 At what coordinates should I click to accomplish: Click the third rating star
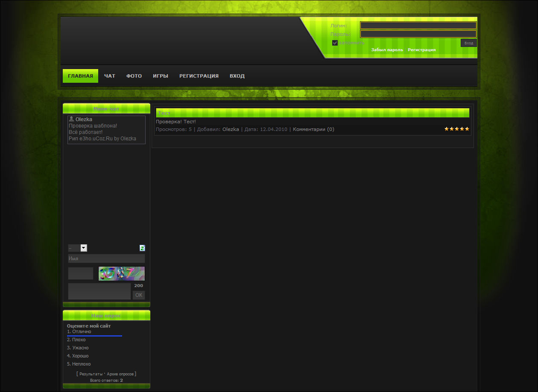coord(457,129)
